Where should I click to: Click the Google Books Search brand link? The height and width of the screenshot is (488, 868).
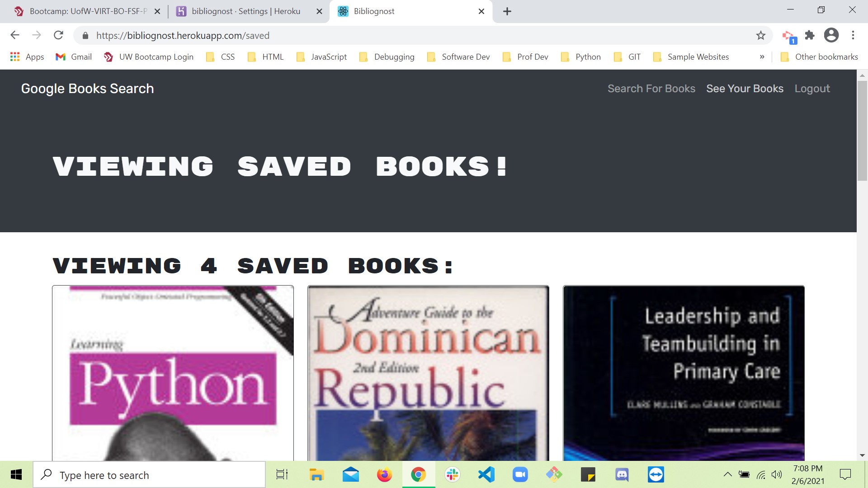[x=87, y=89]
